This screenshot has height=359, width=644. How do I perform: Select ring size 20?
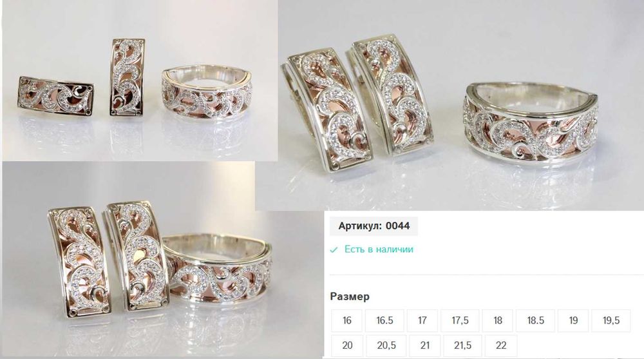click(348, 345)
